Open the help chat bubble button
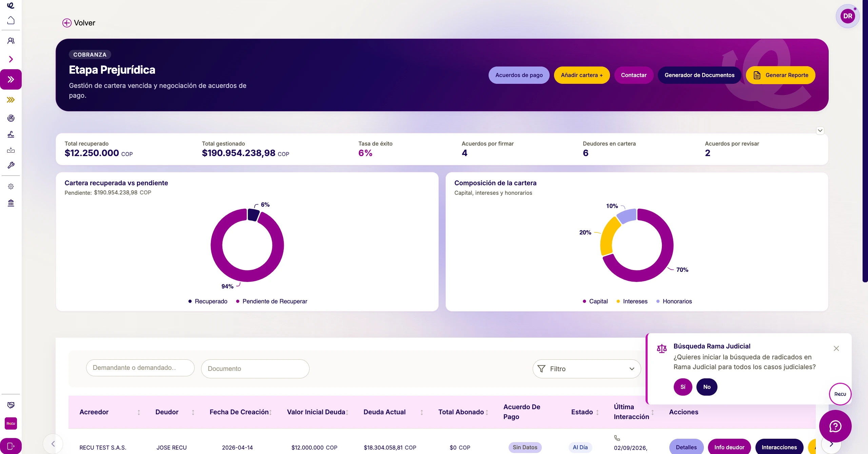The width and height of the screenshot is (868, 454). [835, 426]
